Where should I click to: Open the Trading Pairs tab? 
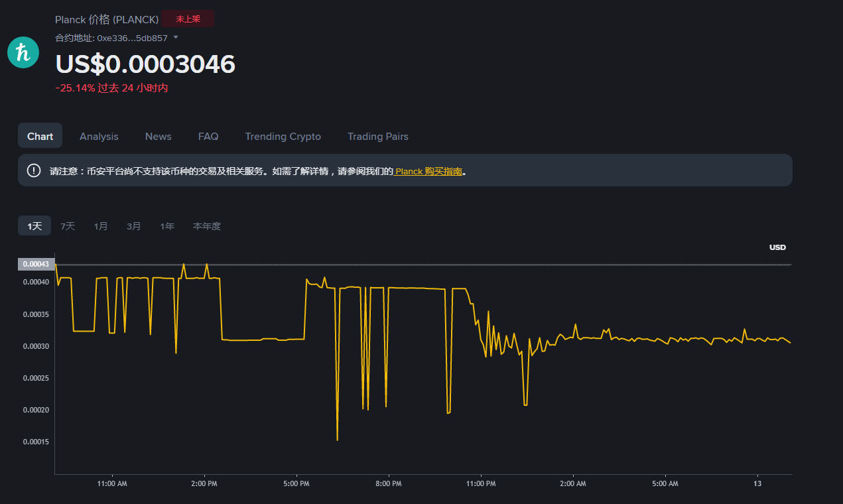coord(378,136)
